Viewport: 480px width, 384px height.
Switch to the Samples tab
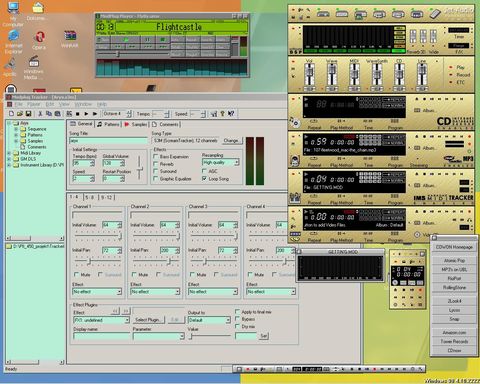pos(136,124)
